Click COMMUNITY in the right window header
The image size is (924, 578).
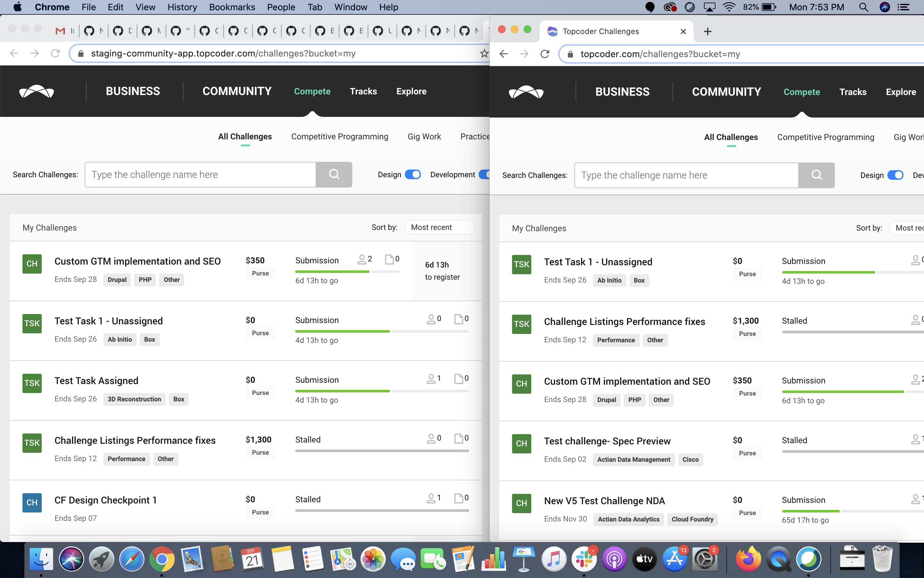(x=726, y=92)
